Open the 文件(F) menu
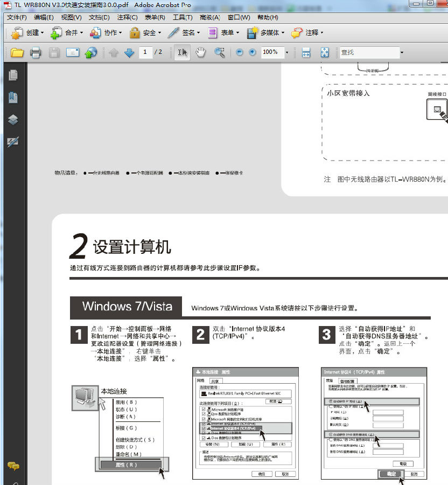Viewport: 448px width, 485px height. click(17, 17)
